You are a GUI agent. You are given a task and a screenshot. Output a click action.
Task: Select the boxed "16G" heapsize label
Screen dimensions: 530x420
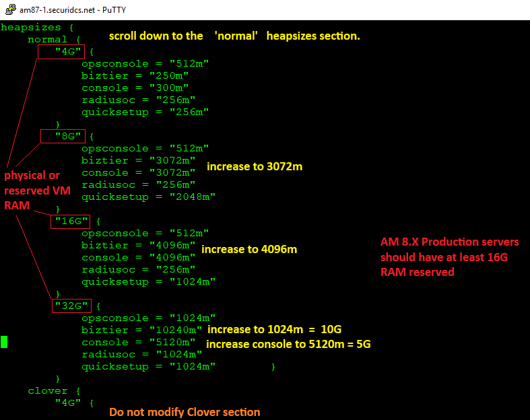[x=71, y=221]
